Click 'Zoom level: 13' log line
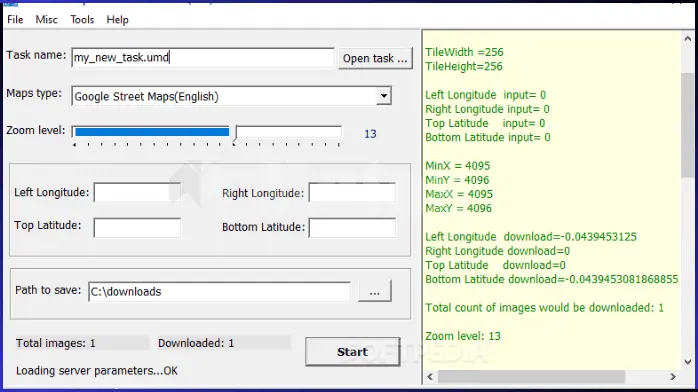This screenshot has height=392, width=698. (463, 336)
